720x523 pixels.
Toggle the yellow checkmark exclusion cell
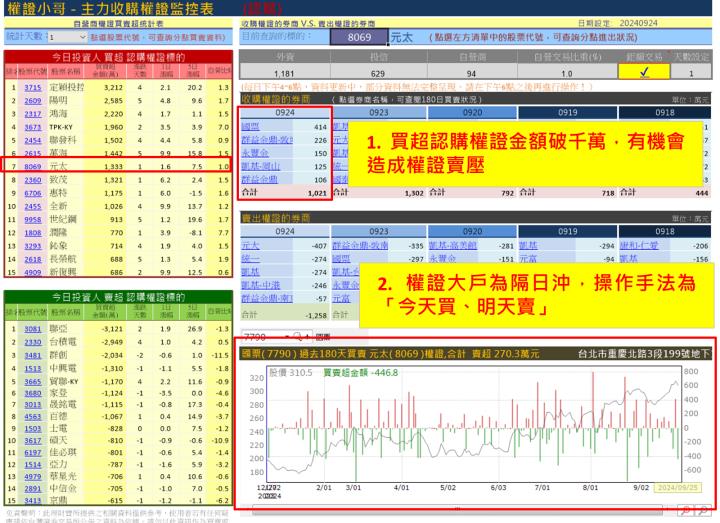click(x=644, y=72)
